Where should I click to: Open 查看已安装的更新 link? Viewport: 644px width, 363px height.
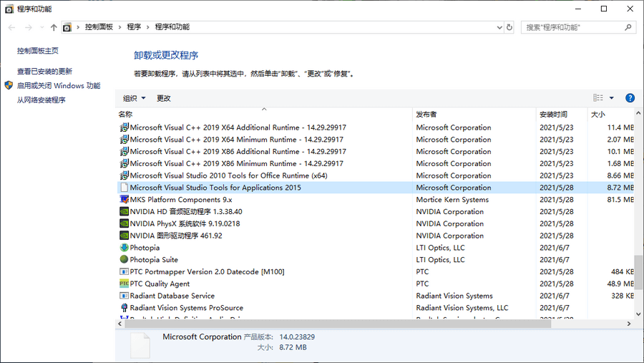[x=44, y=72]
